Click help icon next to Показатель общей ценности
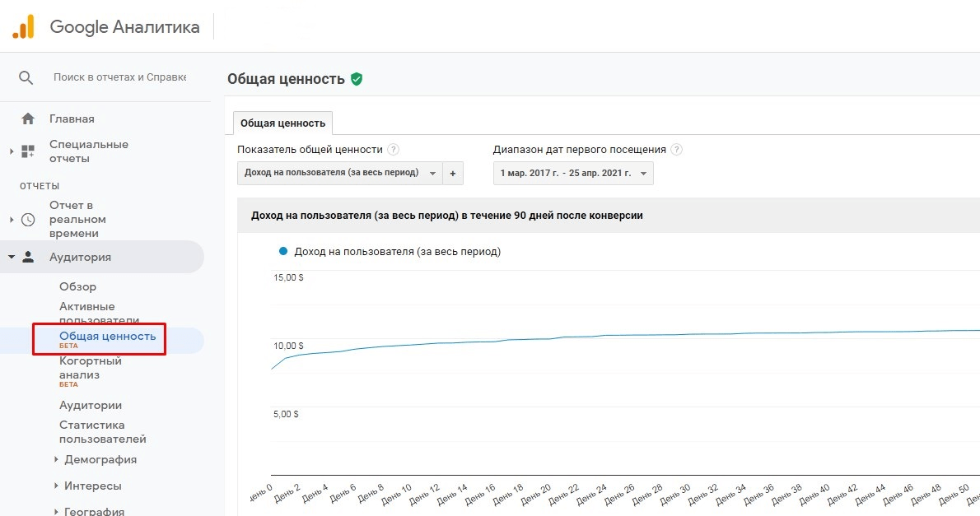The height and width of the screenshot is (516, 980). [394, 150]
